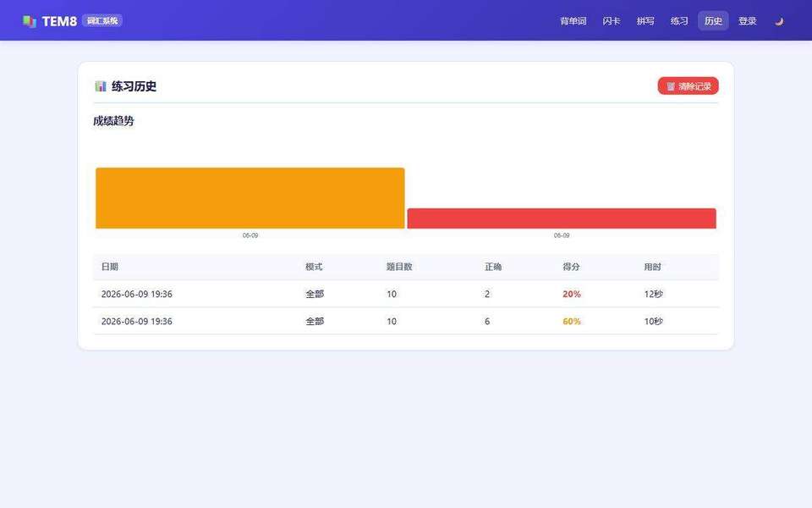The height and width of the screenshot is (508, 812).
Task: Go to the 练习 page
Action: coord(679,21)
